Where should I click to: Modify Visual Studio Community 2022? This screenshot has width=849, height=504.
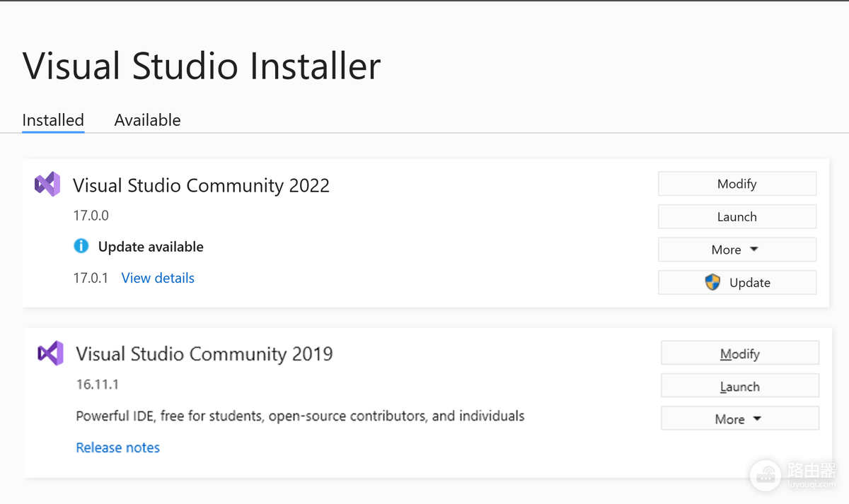click(x=737, y=184)
